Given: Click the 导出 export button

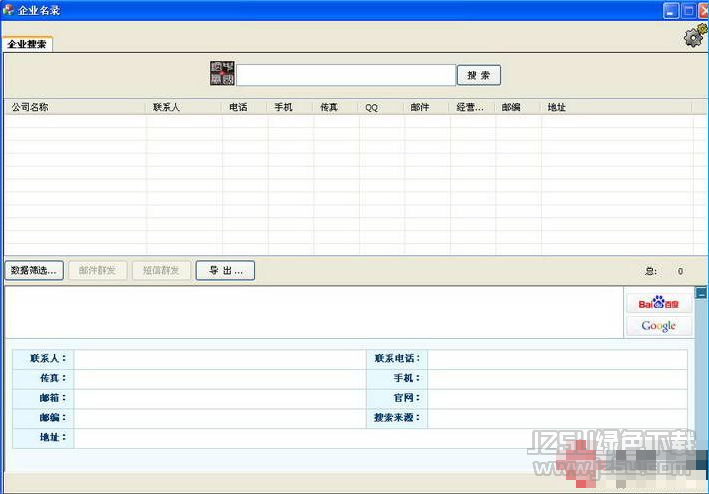Looking at the screenshot, I should coord(225,270).
